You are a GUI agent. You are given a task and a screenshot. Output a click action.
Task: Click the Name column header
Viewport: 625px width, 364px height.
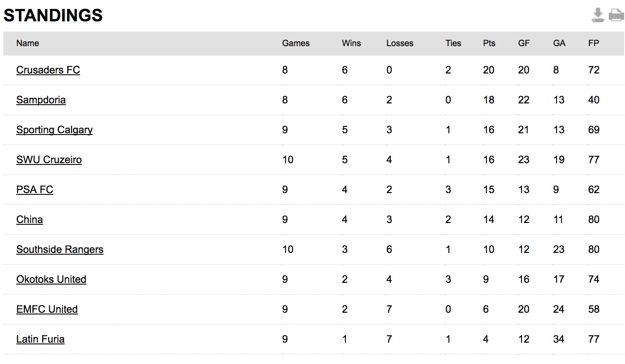tap(28, 43)
